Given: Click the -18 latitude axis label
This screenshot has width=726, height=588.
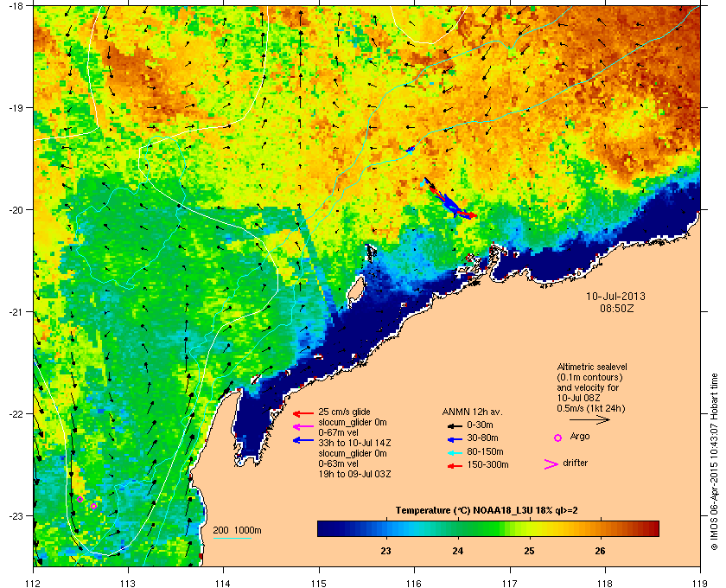Looking at the screenshot, I should tap(16, 5).
